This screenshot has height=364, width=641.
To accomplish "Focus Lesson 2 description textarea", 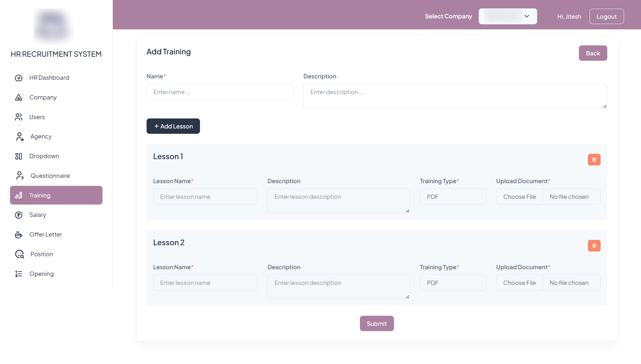I will [x=339, y=287].
